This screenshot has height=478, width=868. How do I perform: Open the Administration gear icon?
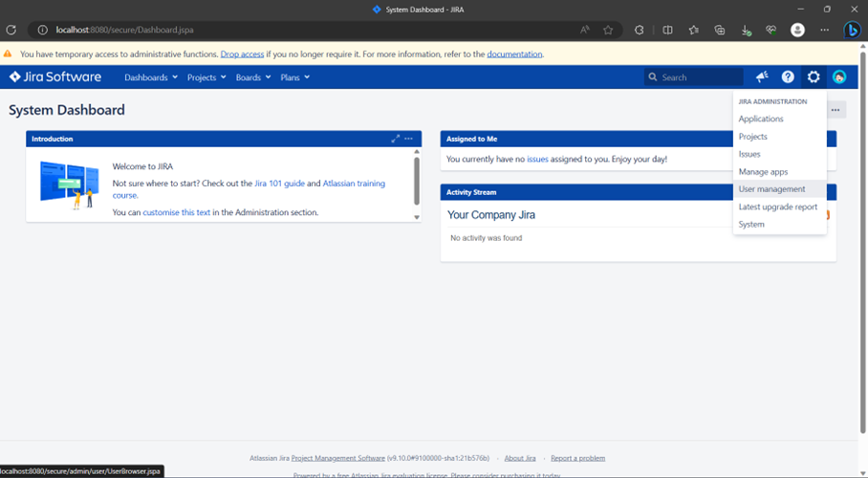[x=814, y=77]
